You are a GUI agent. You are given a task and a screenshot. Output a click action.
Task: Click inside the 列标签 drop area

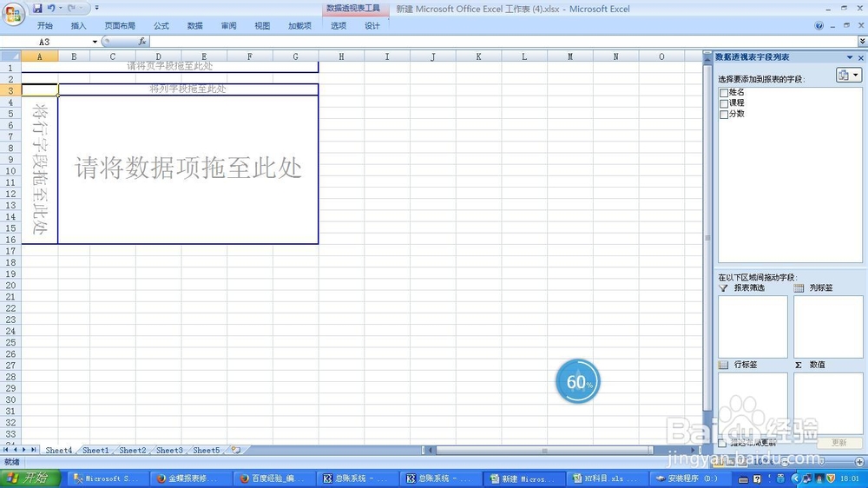827,326
